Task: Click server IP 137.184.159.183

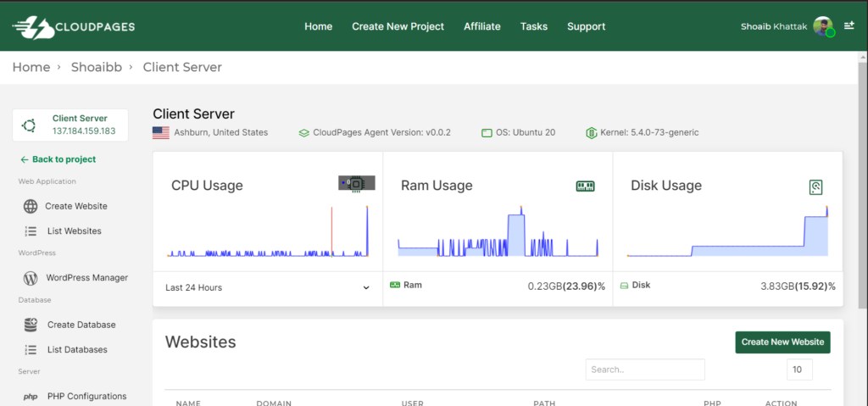Action: tap(84, 131)
